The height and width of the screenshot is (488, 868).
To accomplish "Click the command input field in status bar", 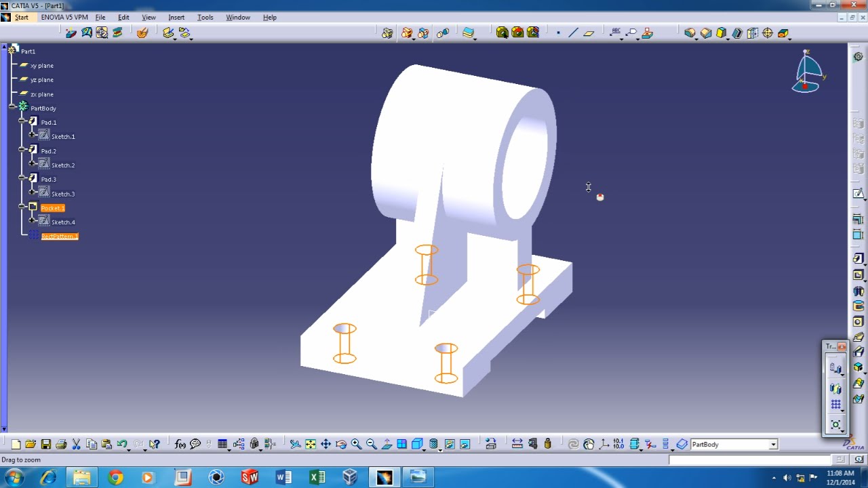I will [x=749, y=460].
